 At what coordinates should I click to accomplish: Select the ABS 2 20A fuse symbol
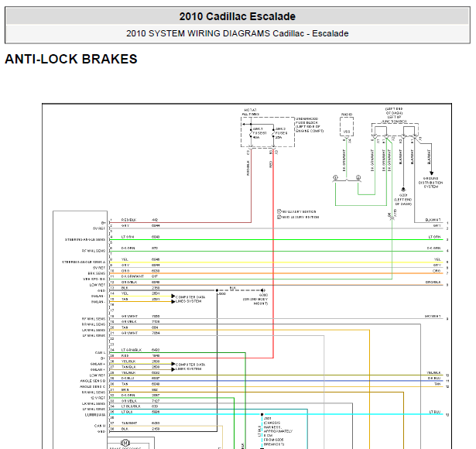coord(273,133)
